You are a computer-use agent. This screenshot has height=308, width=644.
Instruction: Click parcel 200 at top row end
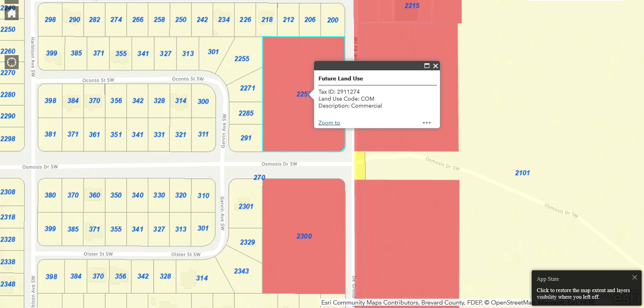tap(333, 20)
